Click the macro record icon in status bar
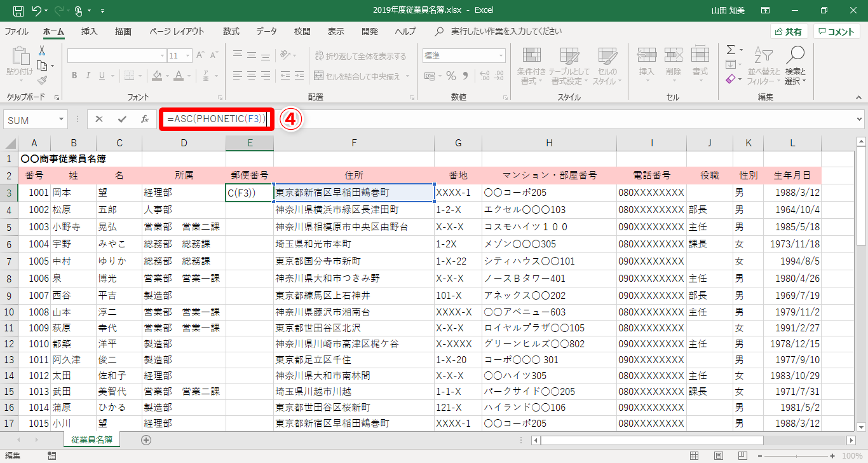Image resolution: width=868 pixels, height=463 pixels. coord(52,456)
